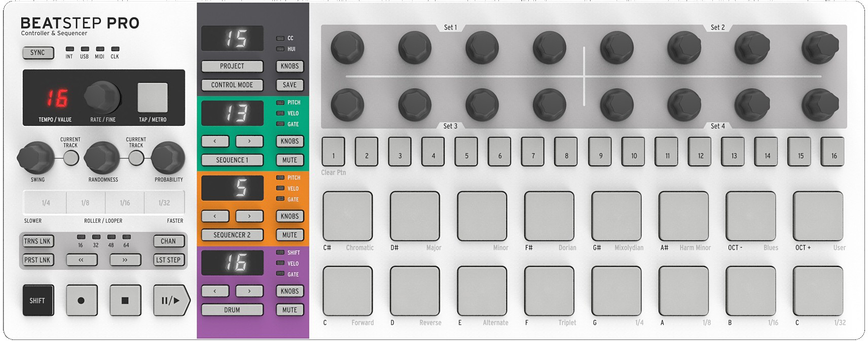Click the << previous page button
Image resolution: width=868 pixels, height=341 pixels.
(x=81, y=260)
